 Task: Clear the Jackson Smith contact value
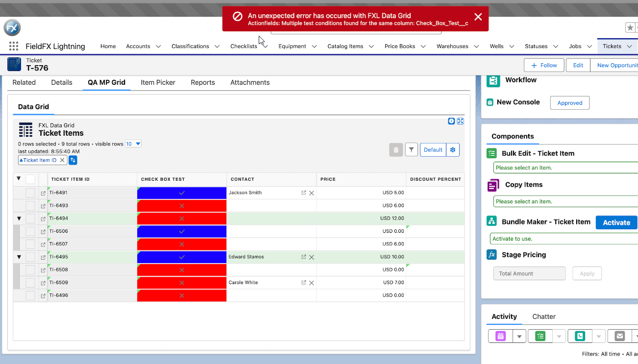click(312, 193)
